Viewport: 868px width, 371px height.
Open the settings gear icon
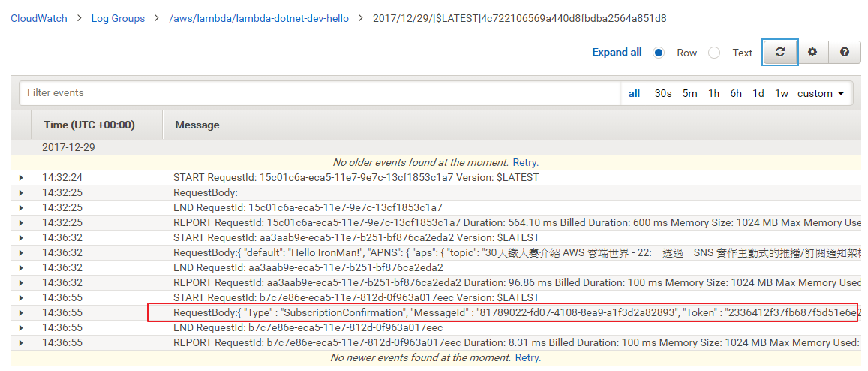pyautogui.click(x=812, y=53)
